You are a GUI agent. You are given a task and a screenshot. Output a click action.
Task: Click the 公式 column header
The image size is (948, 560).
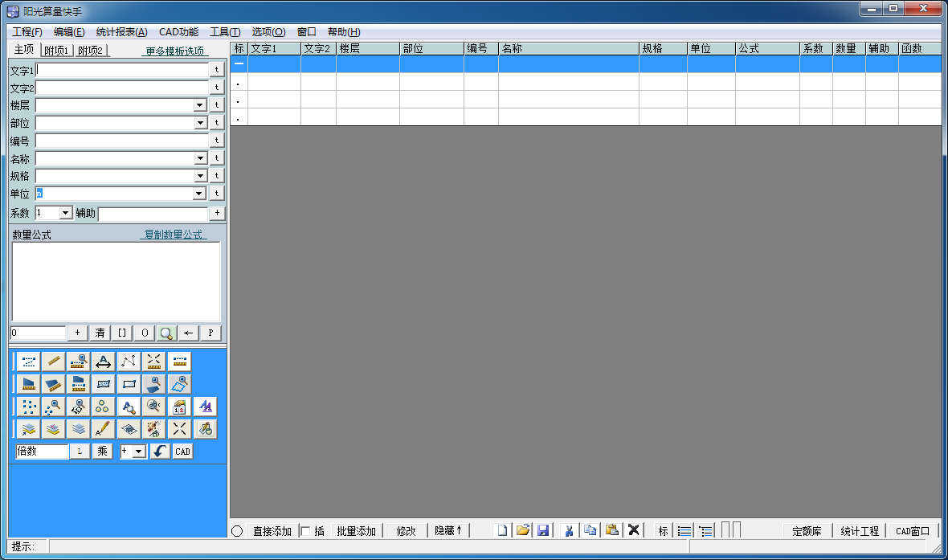click(x=767, y=48)
